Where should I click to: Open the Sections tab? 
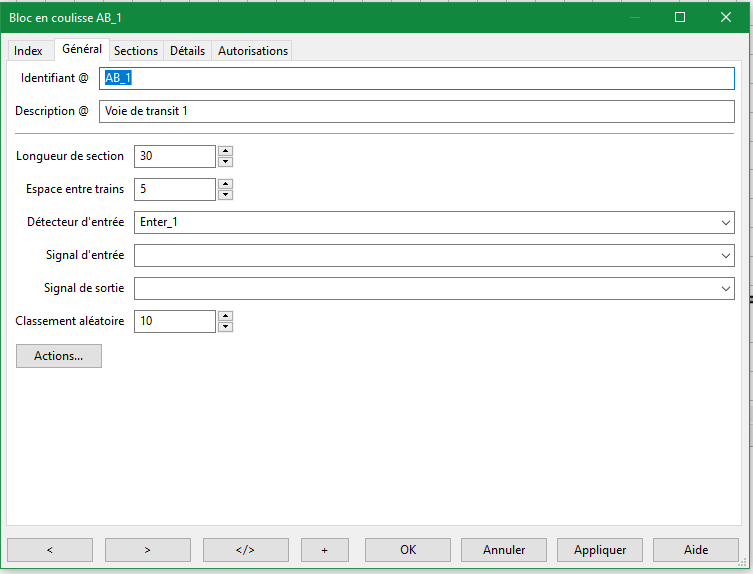click(x=135, y=51)
